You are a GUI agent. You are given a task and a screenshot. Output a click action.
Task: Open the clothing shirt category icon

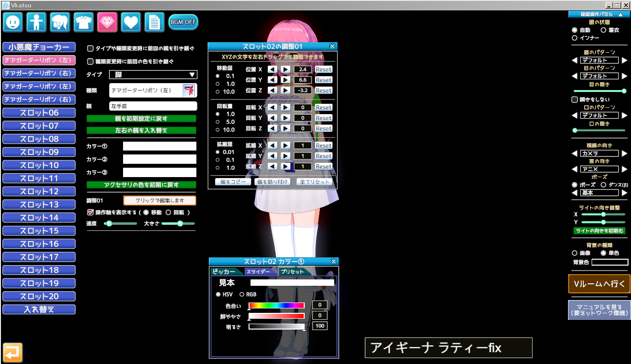click(84, 22)
